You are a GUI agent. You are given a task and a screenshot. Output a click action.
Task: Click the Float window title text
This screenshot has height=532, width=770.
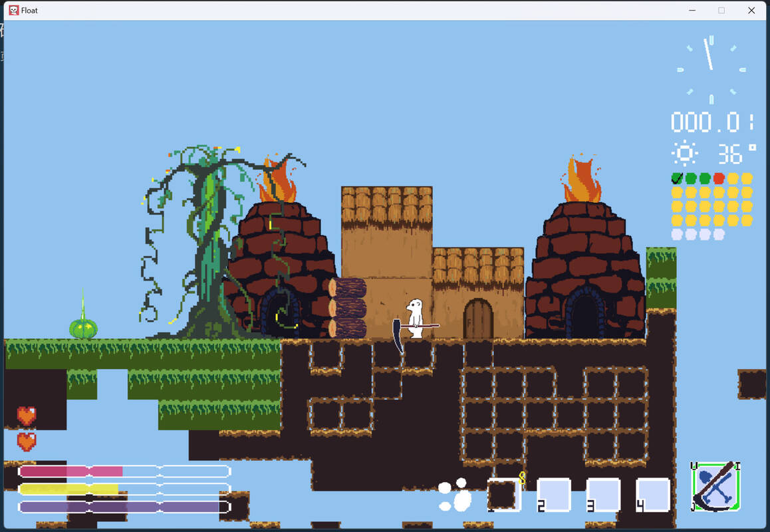(29, 11)
